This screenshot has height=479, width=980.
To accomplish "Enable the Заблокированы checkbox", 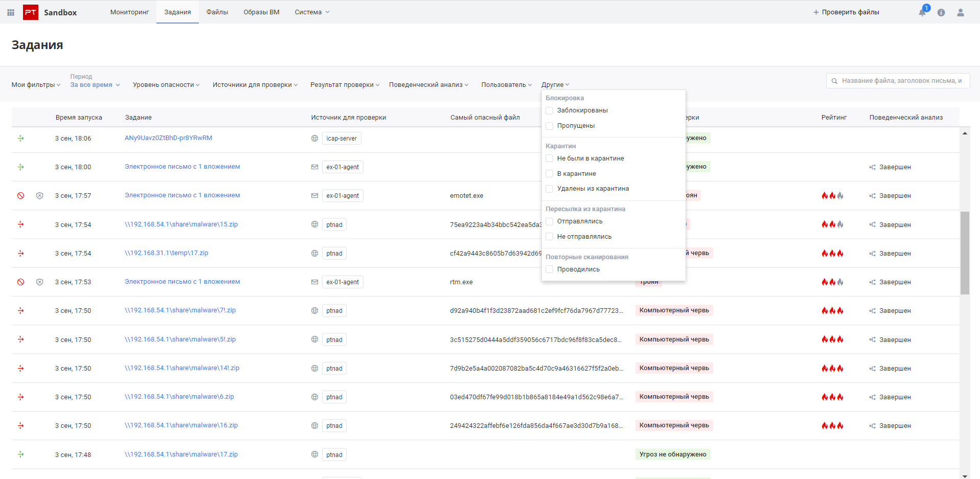I will click(550, 110).
